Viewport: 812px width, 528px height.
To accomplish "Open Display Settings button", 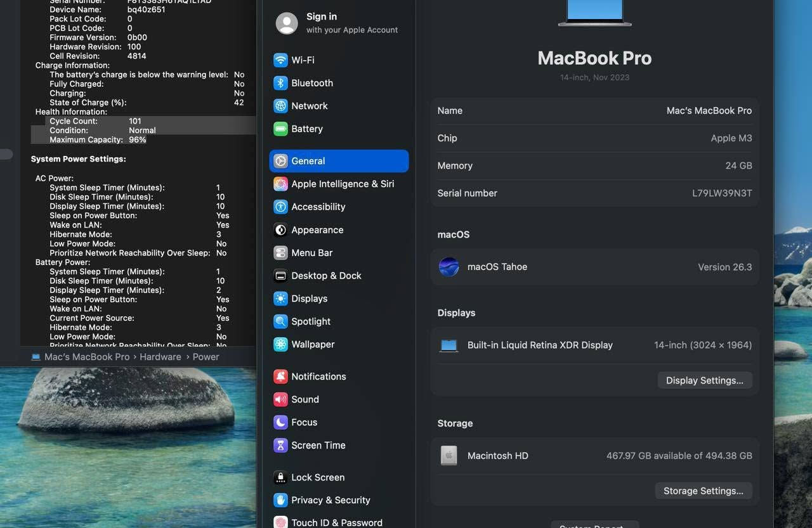I will point(705,380).
